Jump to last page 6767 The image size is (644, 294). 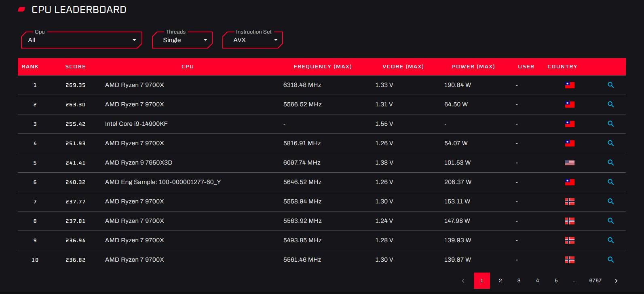coord(595,281)
